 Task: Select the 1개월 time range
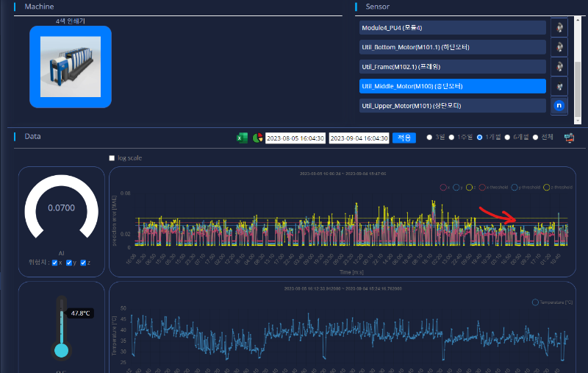[x=480, y=138]
